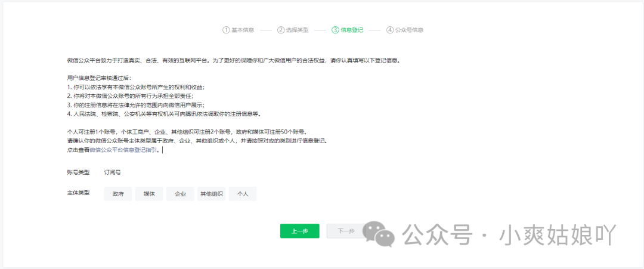Viewport: 644px width, 269px height.
Task: Click the 用户信息登记审核通过后 heading line
Action: 99,78
